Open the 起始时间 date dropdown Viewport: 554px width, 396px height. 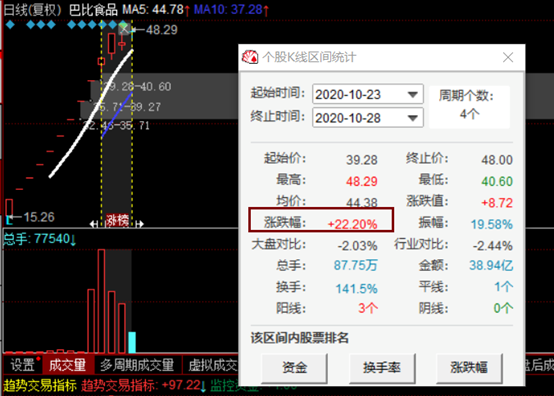pos(412,94)
